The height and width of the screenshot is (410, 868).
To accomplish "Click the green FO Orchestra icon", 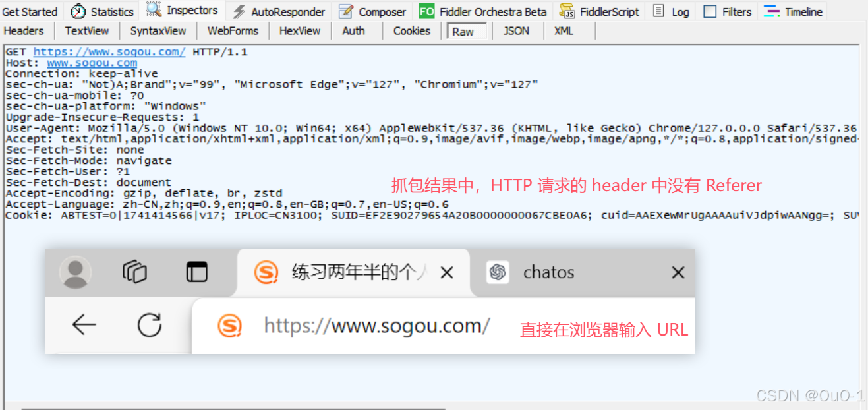I will pos(426,12).
